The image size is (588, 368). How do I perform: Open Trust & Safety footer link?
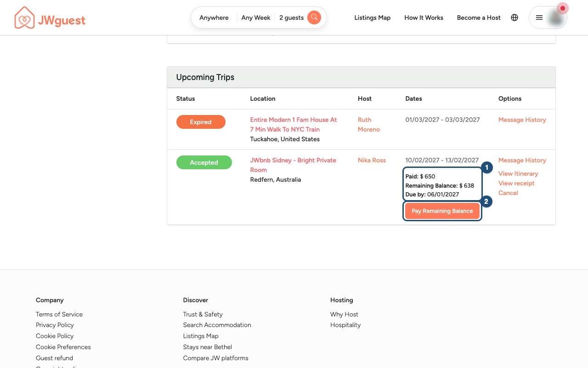point(203,314)
